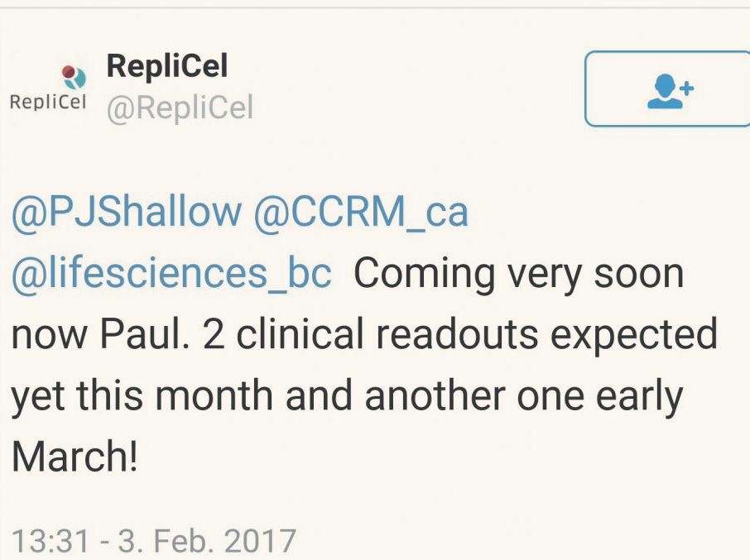Open the @PJShallow mention

click(x=126, y=212)
